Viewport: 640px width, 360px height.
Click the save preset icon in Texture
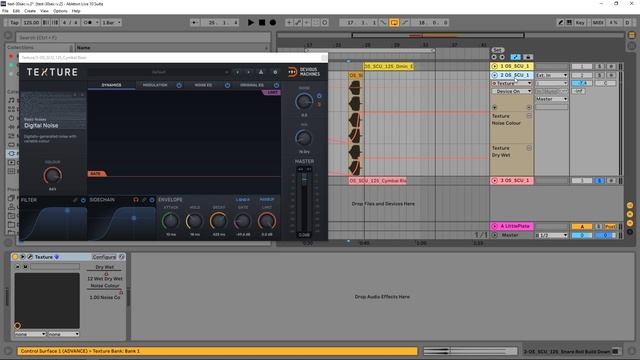tap(261, 72)
